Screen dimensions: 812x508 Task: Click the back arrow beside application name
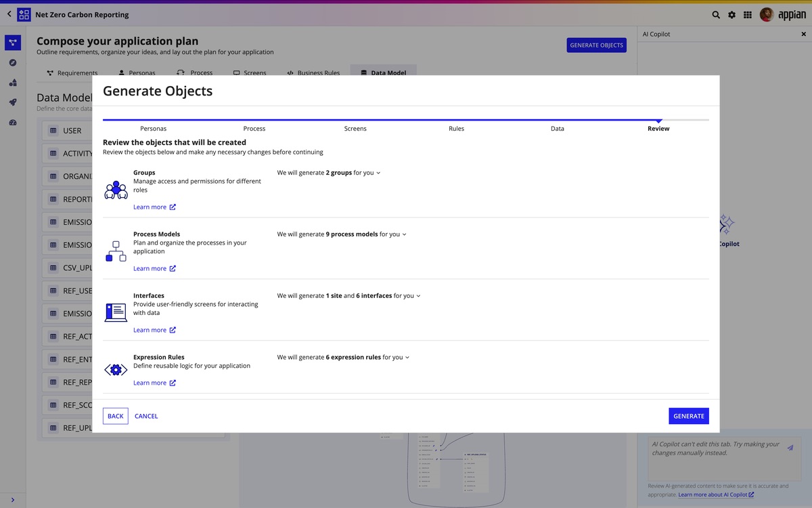click(x=9, y=14)
